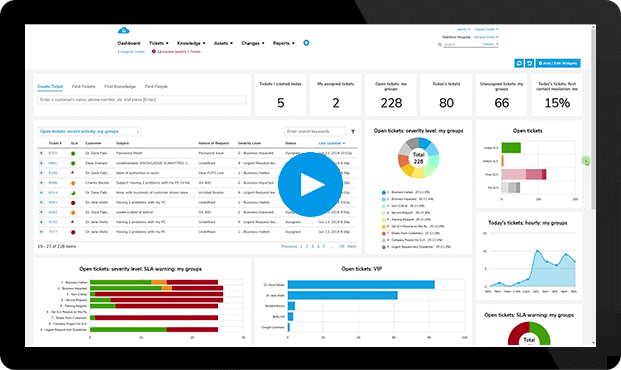
Task: Click 'Open tickets: my groups' tile showing 228
Action: [x=391, y=95]
